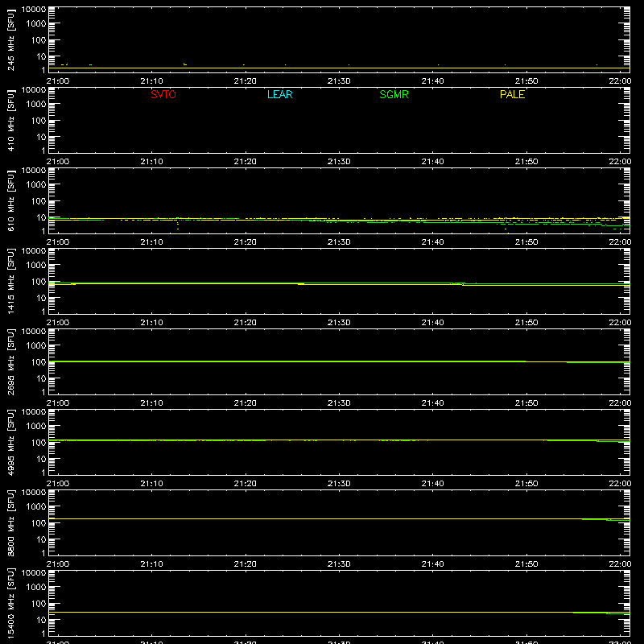Click the 100 y-axis value on 610 MHz panel
Image resolution: width=644 pixels, height=644 pixels.
tap(39, 201)
